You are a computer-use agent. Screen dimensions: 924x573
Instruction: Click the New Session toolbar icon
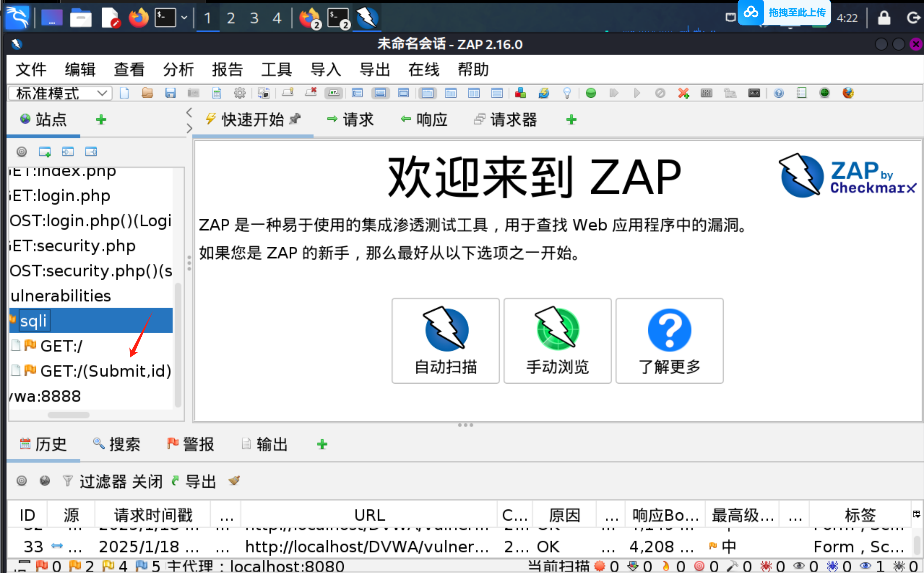(x=124, y=93)
